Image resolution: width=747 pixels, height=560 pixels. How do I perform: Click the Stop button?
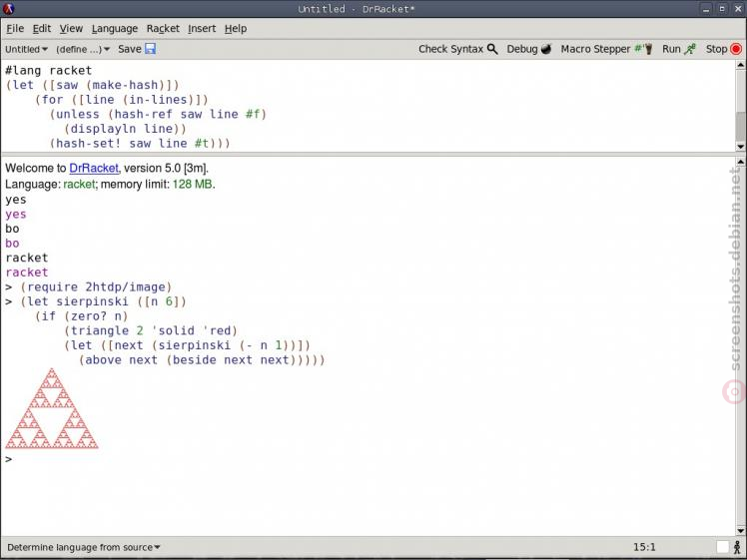pyautogui.click(x=724, y=49)
